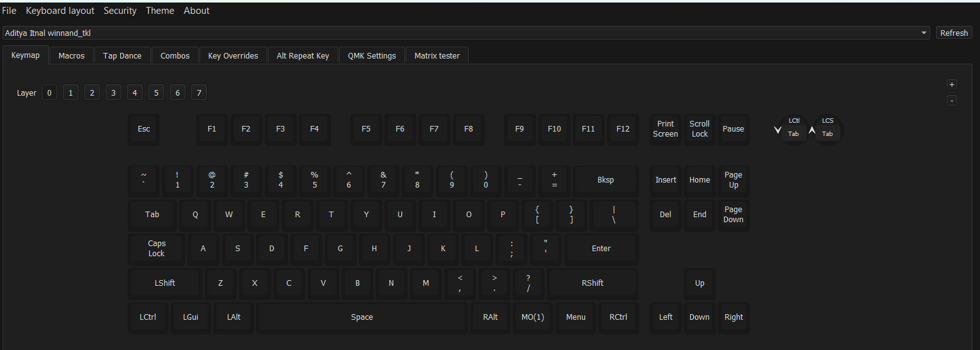Select layer 7
Viewport: 980px width, 350px height.
click(x=199, y=93)
